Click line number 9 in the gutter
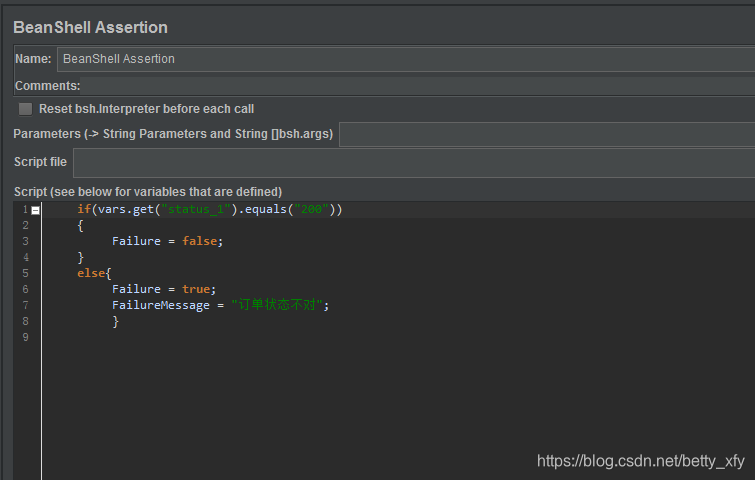Viewport: 755px width, 480px height. coord(26,337)
